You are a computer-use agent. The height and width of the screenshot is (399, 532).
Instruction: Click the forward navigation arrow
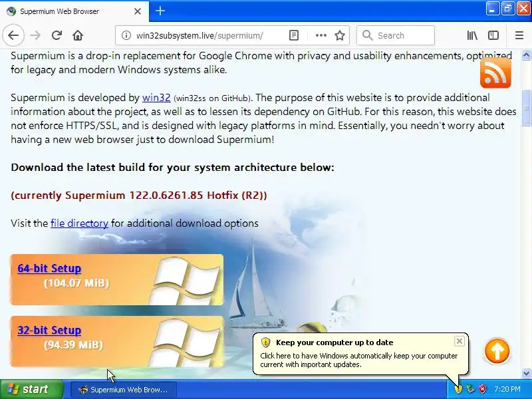point(35,35)
